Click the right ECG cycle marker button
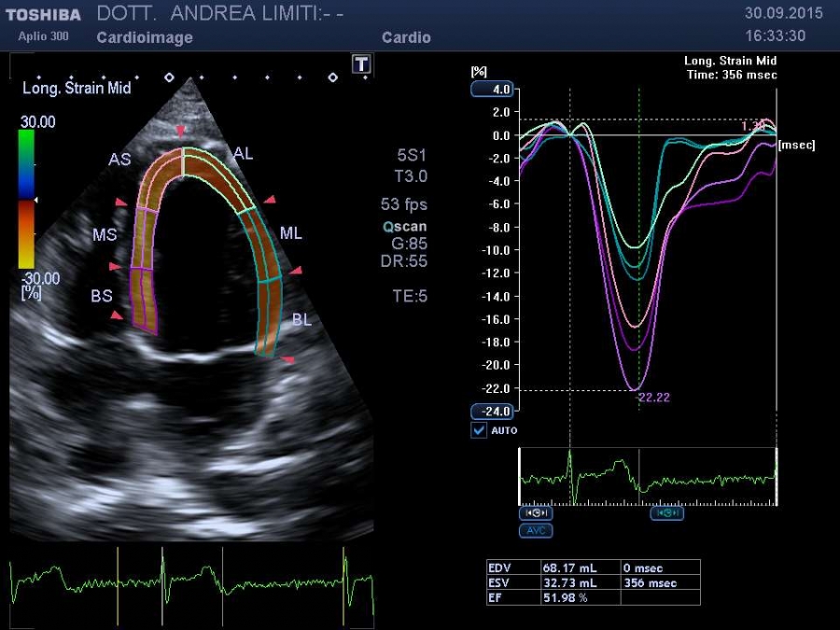This screenshot has width=840, height=630. point(667,513)
